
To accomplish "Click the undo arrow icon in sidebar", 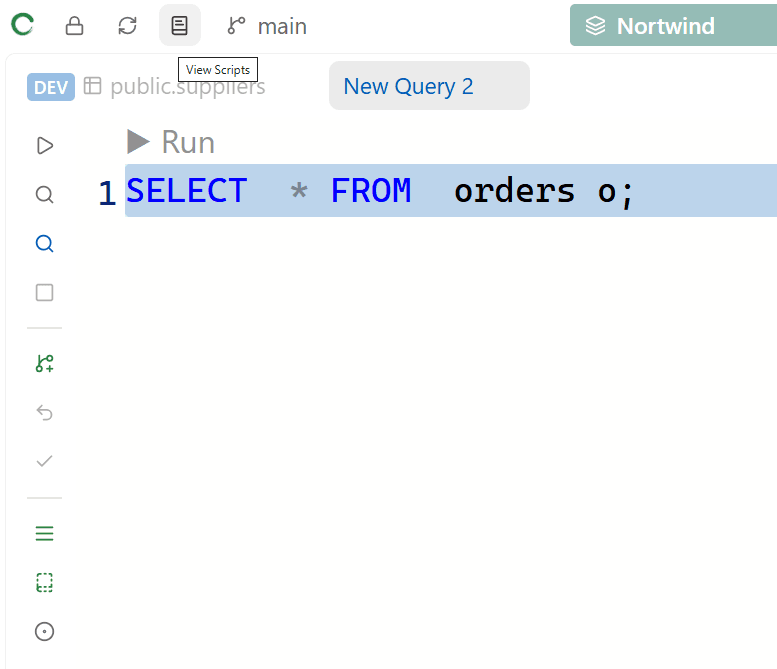I will 45,412.
